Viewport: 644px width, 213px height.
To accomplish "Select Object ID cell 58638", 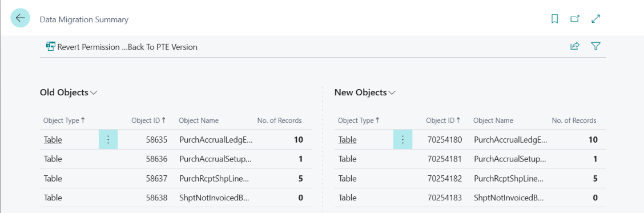I will pos(156,198).
